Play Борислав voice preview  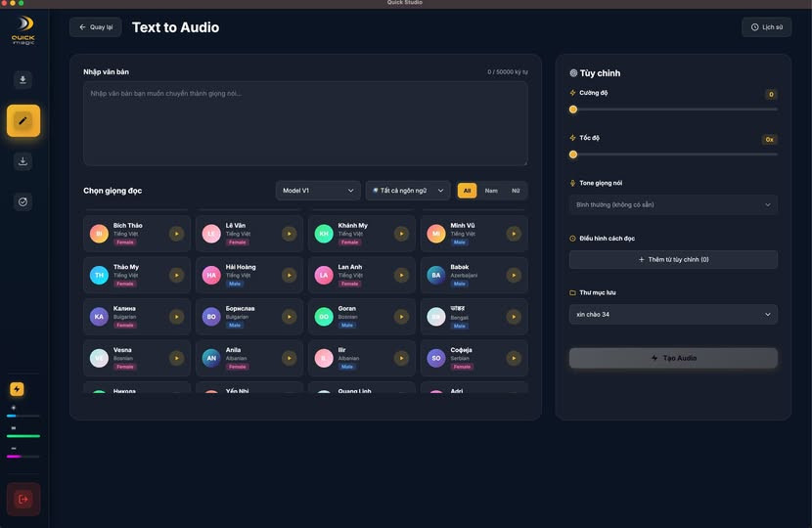coord(289,317)
